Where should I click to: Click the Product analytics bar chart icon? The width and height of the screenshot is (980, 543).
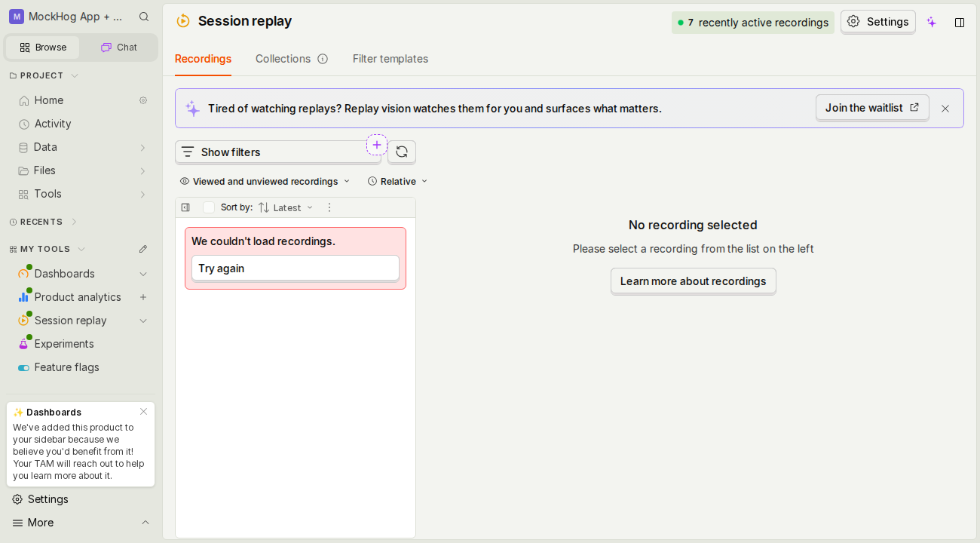pyautogui.click(x=24, y=296)
